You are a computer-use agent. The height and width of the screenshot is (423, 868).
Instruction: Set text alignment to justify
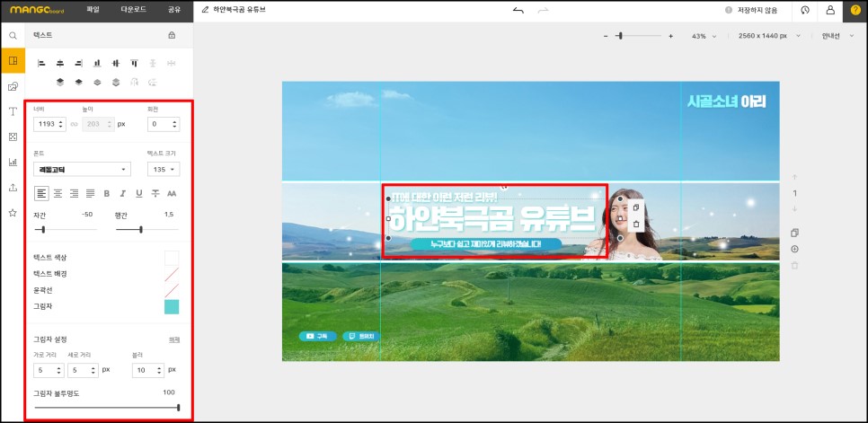click(x=90, y=193)
